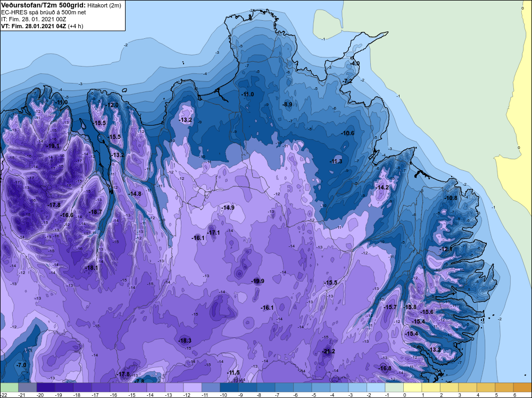The height and width of the screenshot is (398, 532).
Task: Click the -12.0 temperature label
Action: [x=112, y=105]
